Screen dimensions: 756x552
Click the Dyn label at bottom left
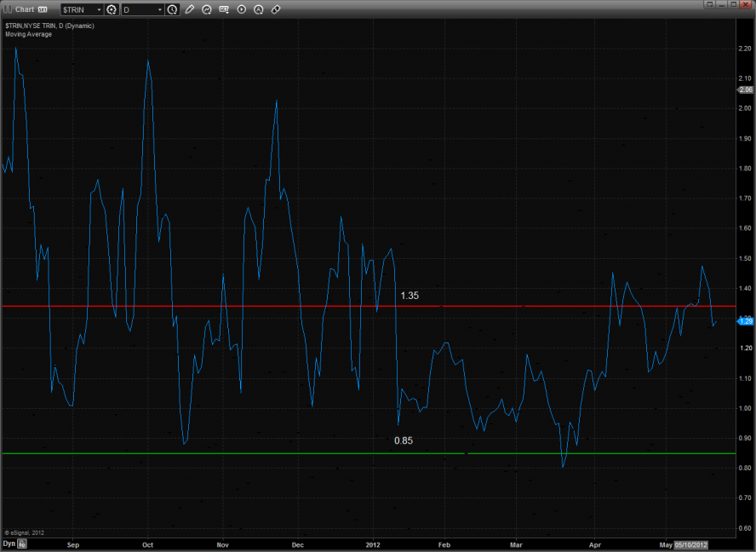[9, 543]
